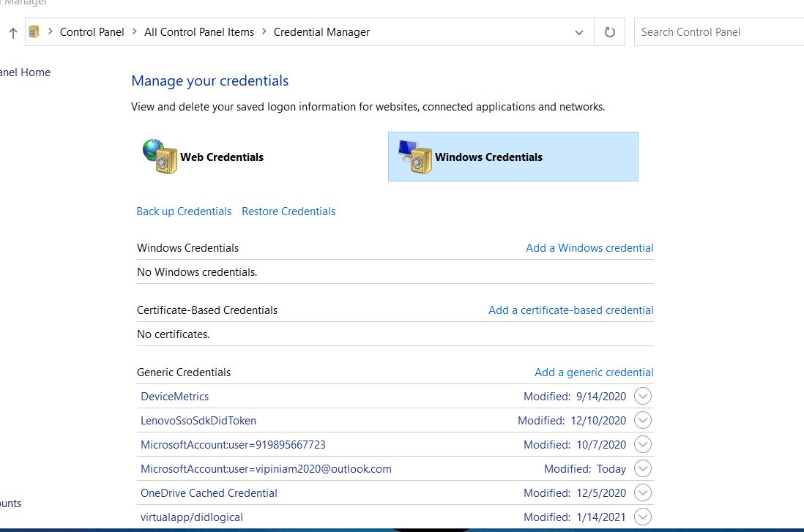Viewport: 804px width, 532px height.
Task: Expand the virtualapp/didlogical credential details
Action: tap(642, 517)
